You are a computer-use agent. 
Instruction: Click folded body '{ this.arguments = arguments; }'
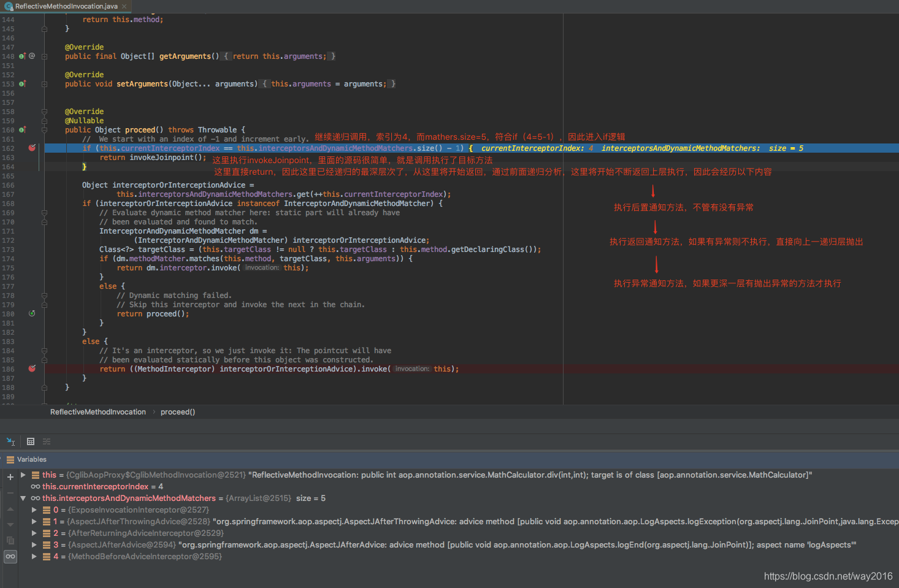(x=329, y=84)
